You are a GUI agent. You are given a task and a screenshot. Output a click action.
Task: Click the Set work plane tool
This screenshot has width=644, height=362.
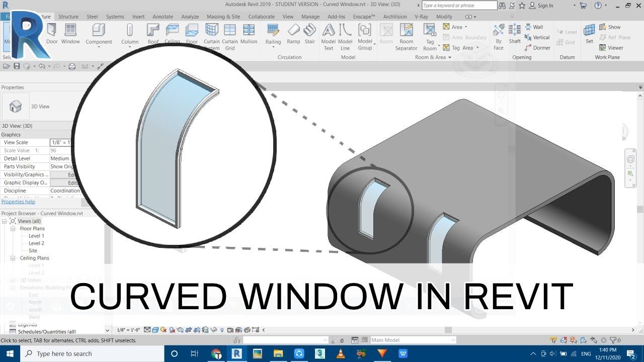point(589,34)
